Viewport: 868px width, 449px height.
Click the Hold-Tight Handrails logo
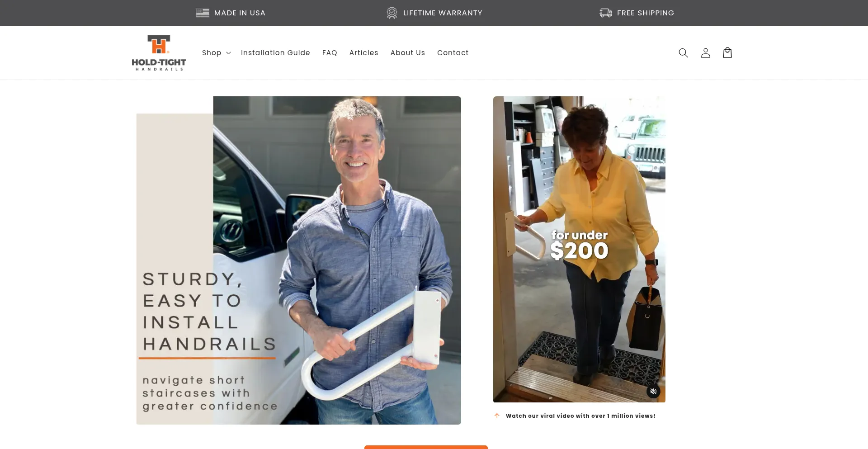(x=159, y=53)
